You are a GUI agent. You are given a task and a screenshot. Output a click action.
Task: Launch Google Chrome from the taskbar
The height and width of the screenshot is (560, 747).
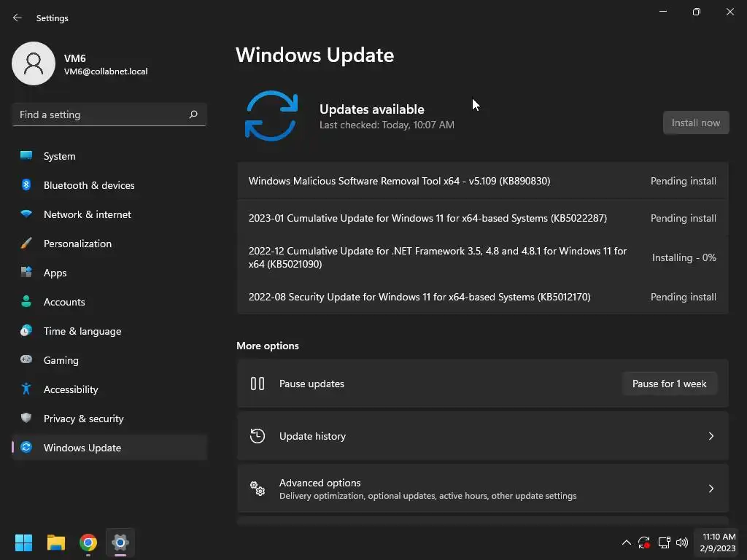88,542
